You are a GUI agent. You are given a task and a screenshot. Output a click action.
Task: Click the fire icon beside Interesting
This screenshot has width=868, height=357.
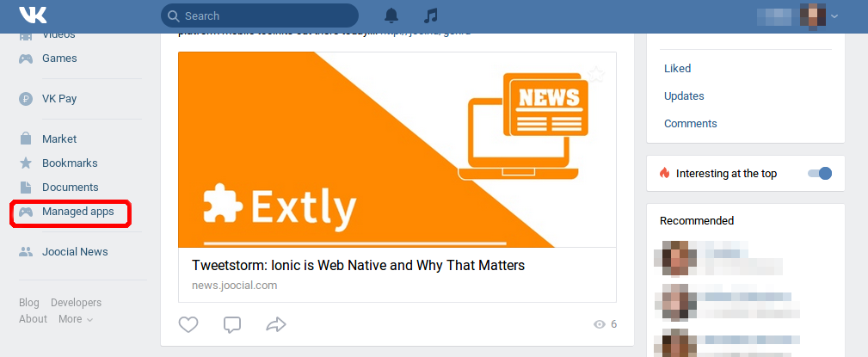tap(665, 173)
